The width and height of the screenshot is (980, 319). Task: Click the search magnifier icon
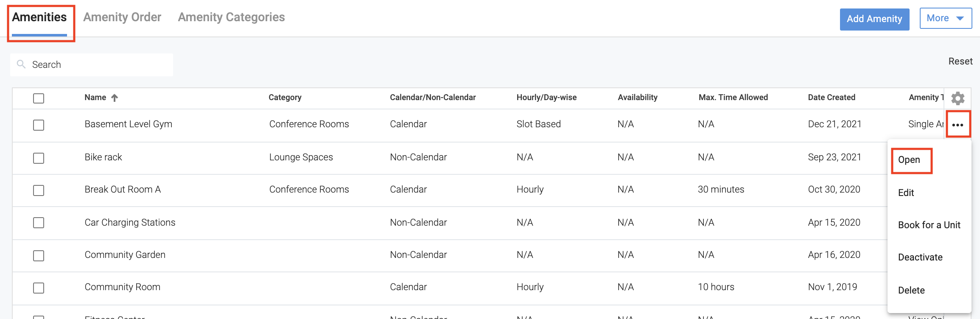tap(21, 64)
